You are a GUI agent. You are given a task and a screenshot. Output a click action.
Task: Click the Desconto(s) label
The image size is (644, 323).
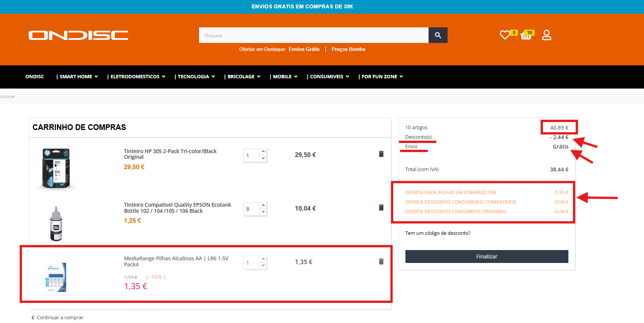[418, 137]
